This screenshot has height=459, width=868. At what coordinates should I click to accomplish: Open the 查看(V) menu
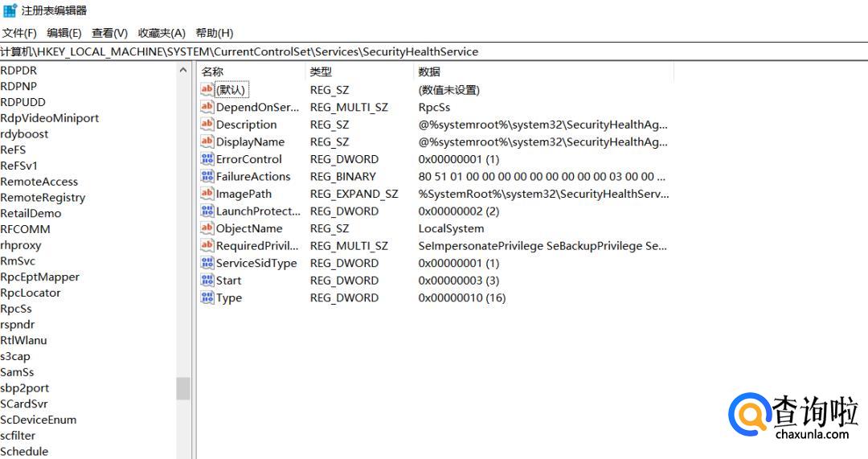click(109, 33)
